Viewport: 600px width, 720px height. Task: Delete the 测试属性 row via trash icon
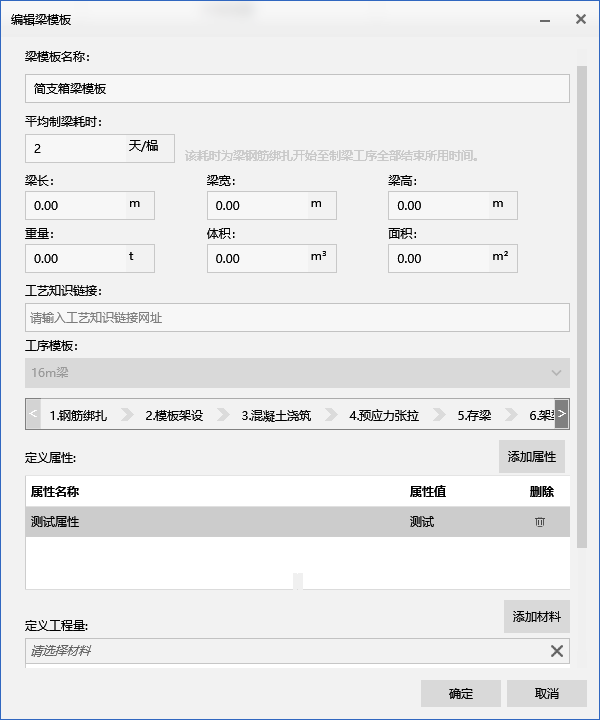(x=540, y=522)
